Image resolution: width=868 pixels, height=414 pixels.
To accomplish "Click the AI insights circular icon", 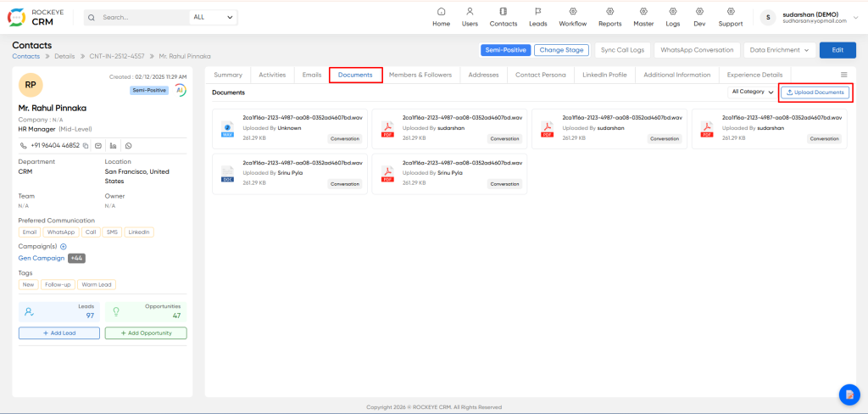I will pos(181,90).
